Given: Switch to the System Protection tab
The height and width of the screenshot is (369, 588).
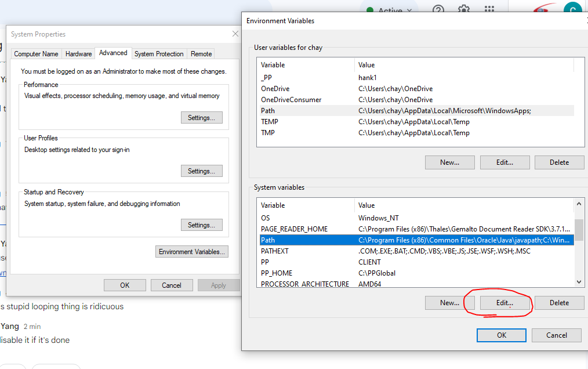Looking at the screenshot, I should 158,53.
